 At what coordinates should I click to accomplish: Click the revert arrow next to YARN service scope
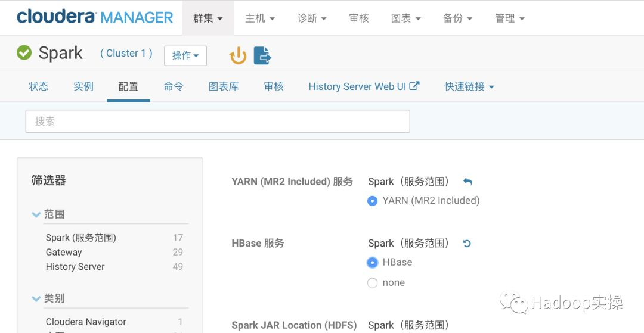point(467,182)
